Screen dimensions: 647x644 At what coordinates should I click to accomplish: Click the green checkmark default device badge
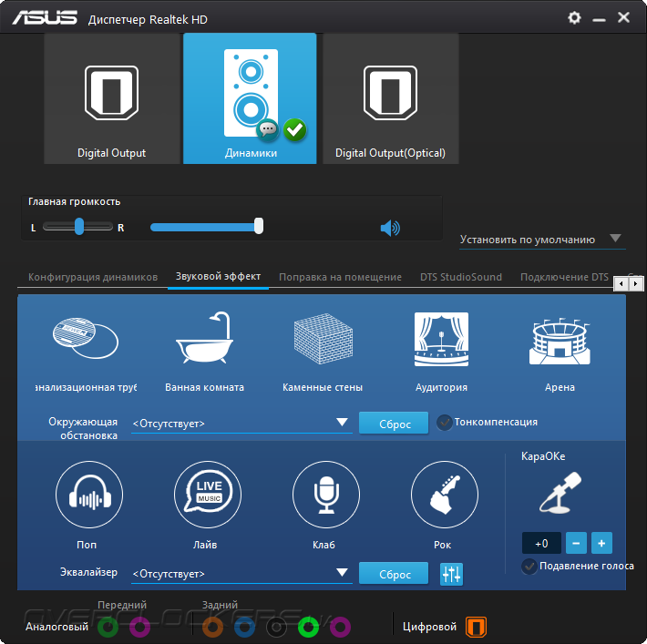click(294, 130)
